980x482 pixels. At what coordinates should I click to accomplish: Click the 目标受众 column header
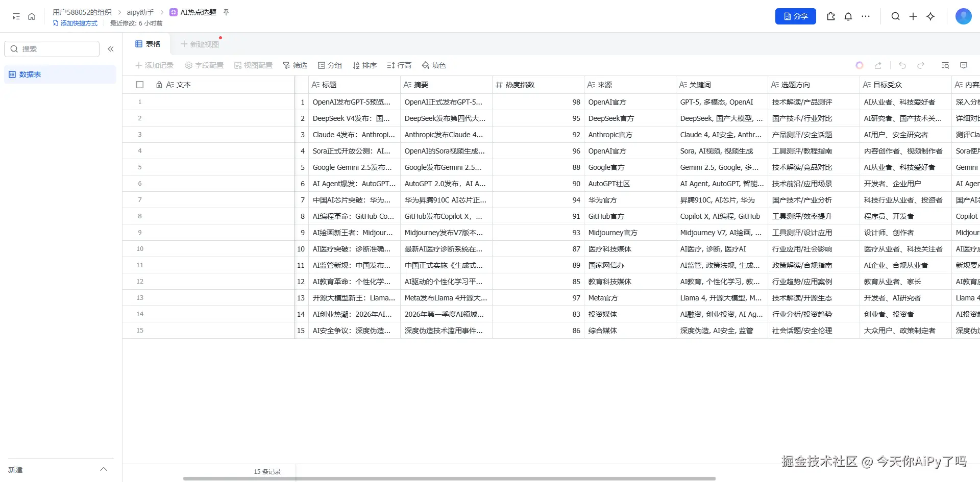[905, 85]
